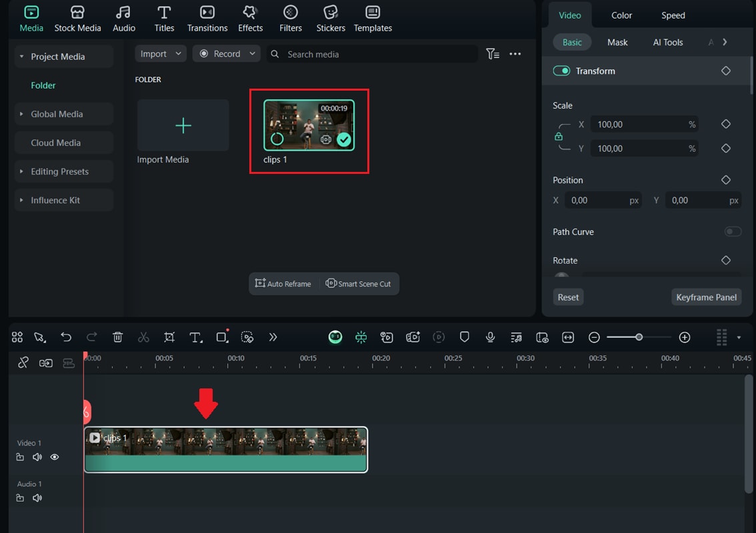Zoom in the timeline with plus
Screen dimensions: 756x533
pyautogui.click(x=685, y=337)
